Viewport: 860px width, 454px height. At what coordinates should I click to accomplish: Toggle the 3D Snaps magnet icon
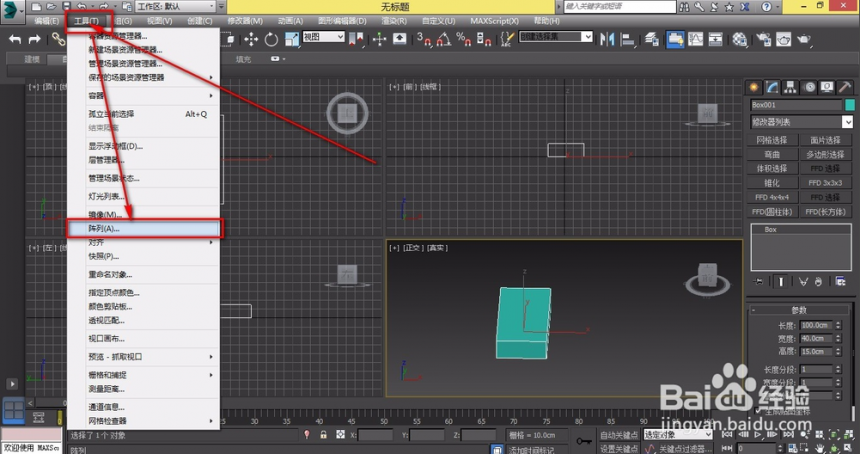tap(423, 39)
